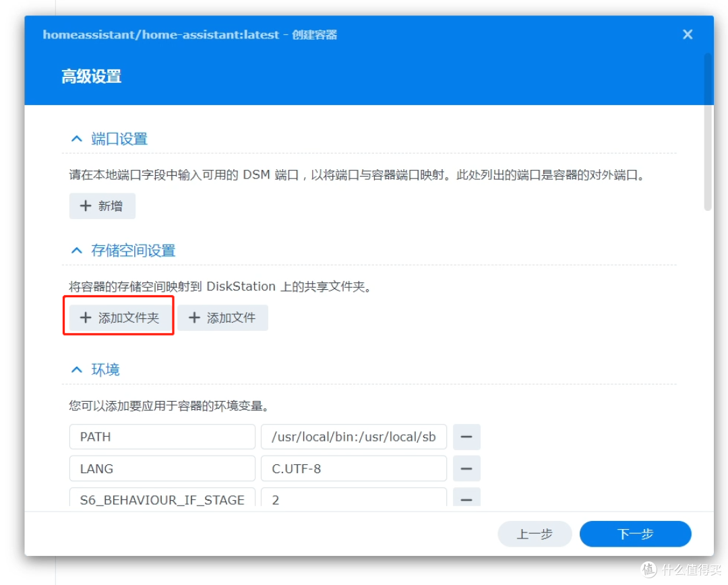Viewport: 728px width, 585px height.
Task: Proceed with the 下一步 button
Action: (635, 534)
